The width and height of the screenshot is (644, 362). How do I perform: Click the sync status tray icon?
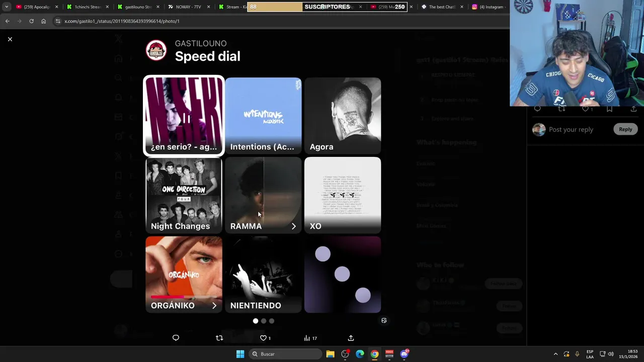coord(567,354)
